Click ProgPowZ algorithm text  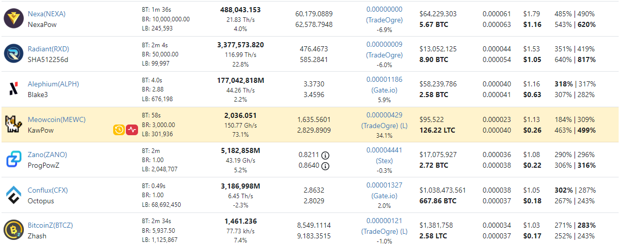(x=44, y=165)
